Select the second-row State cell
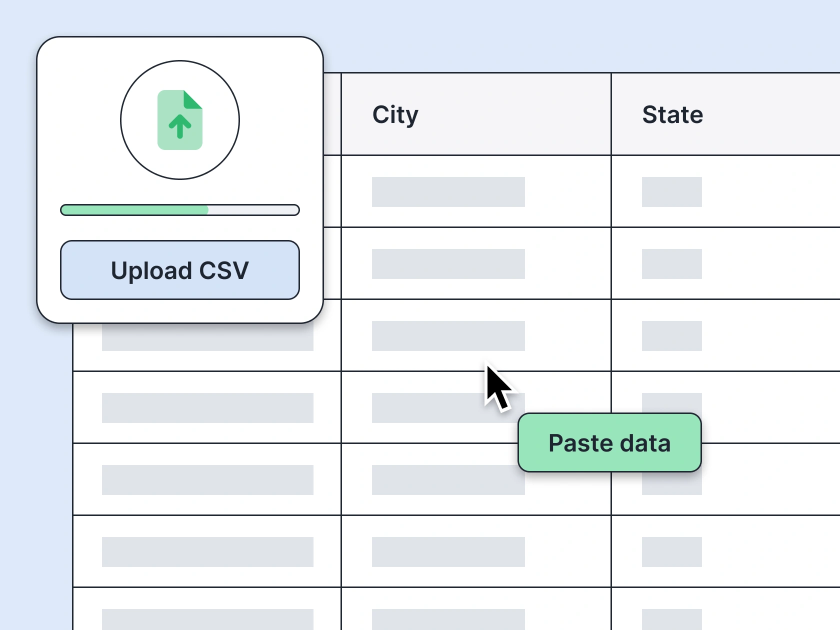The image size is (840, 630). pos(671,264)
